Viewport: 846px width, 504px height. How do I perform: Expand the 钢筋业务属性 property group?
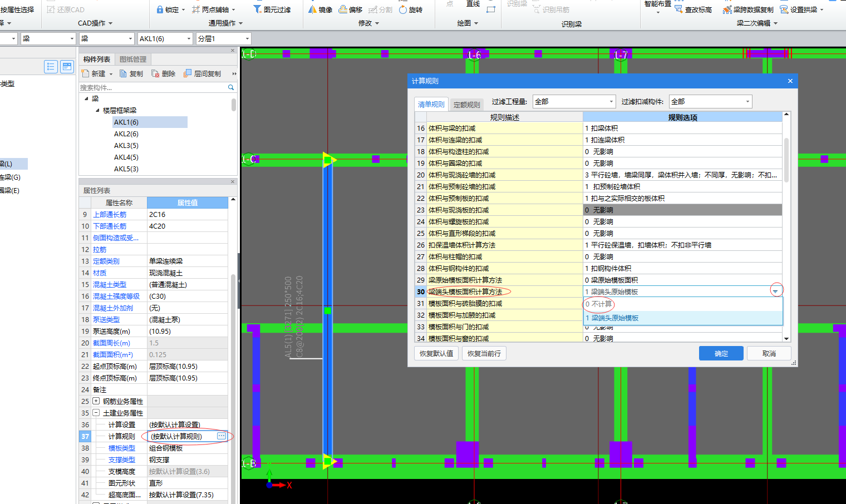96,401
